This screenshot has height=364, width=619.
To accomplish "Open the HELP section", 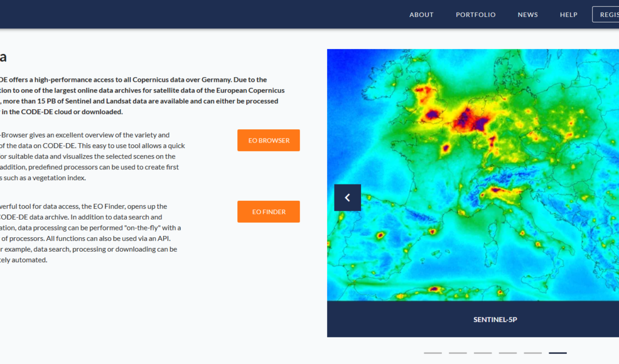I will tap(569, 14).
